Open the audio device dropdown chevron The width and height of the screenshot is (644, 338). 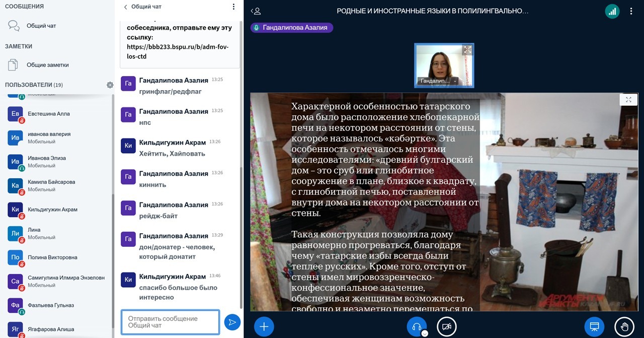(x=425, y=333)
